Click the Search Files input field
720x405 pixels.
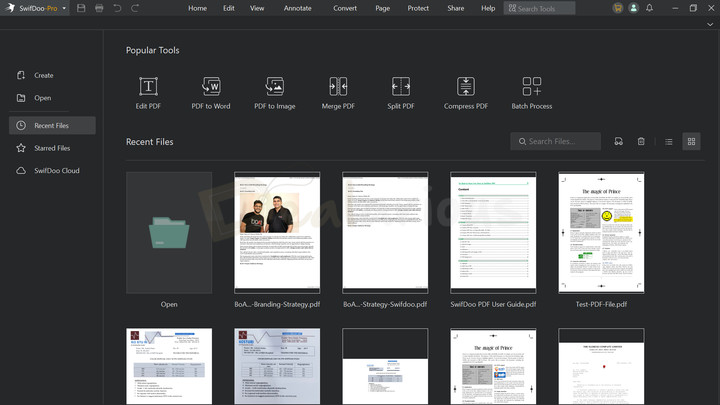[x=555, y=141]
